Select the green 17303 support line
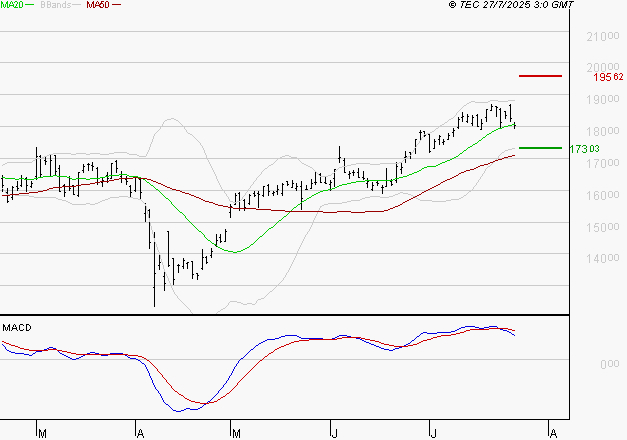Screen dimensions: 627x440 (x=540, y=148)
